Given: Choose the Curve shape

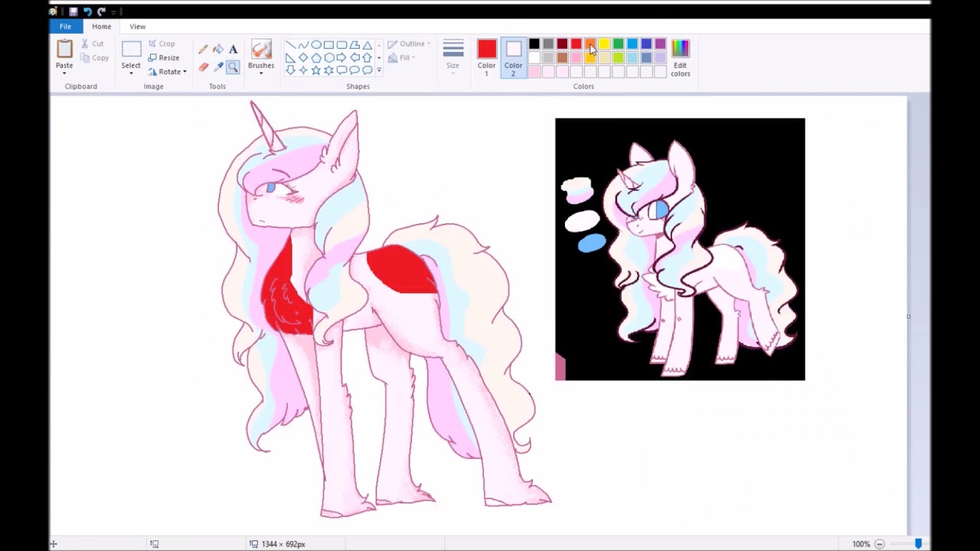Looking at the screenshot, I should (303, 44).
